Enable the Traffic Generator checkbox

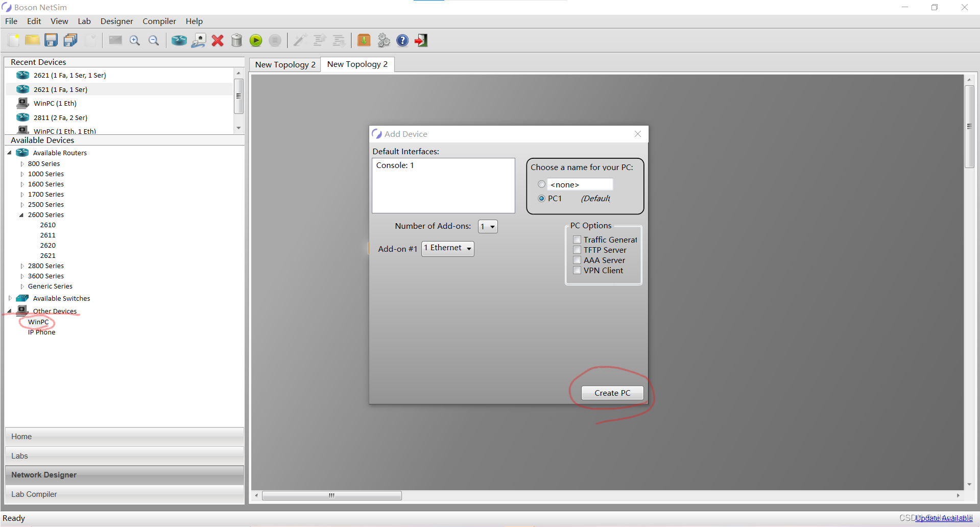pos(577,239)
